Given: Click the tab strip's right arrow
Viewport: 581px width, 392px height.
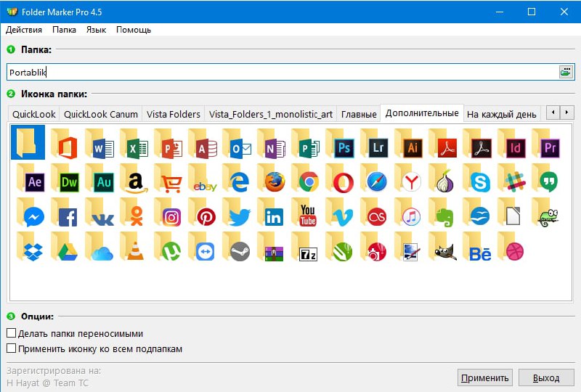Looking at the screenshot, I should (566, 112).
